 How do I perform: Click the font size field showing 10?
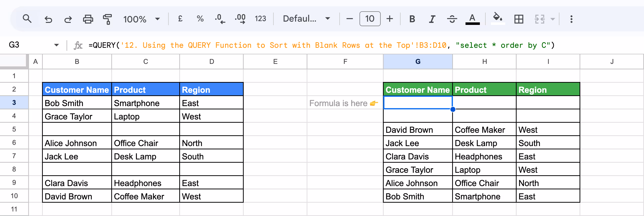point(370,19)
